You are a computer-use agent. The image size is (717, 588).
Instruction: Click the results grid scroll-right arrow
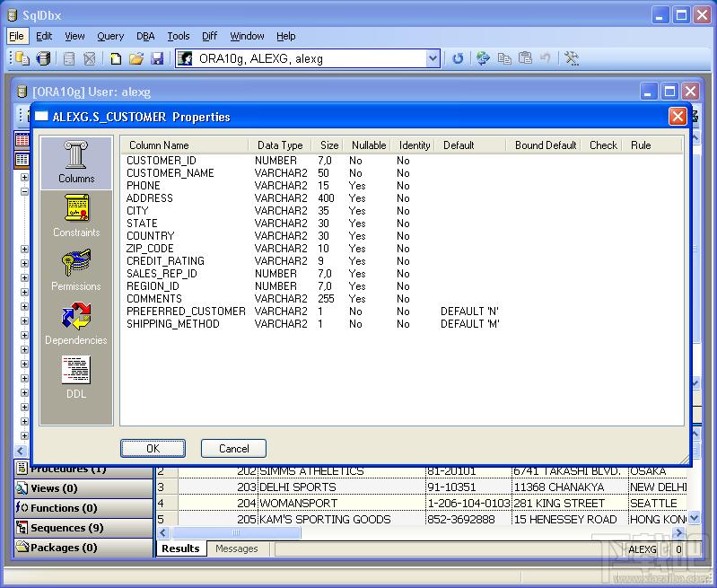(x=679, y=532)
